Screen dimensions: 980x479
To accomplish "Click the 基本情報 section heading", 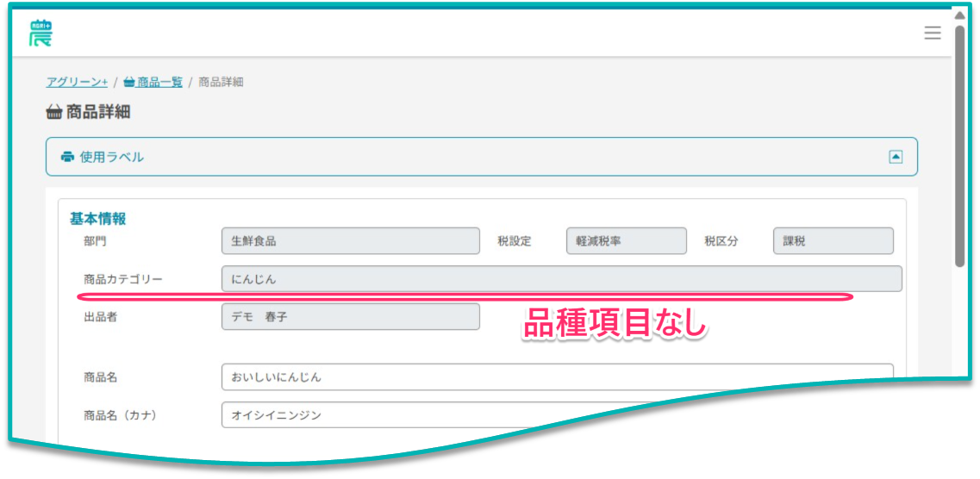I will click(x=97, y=219).
